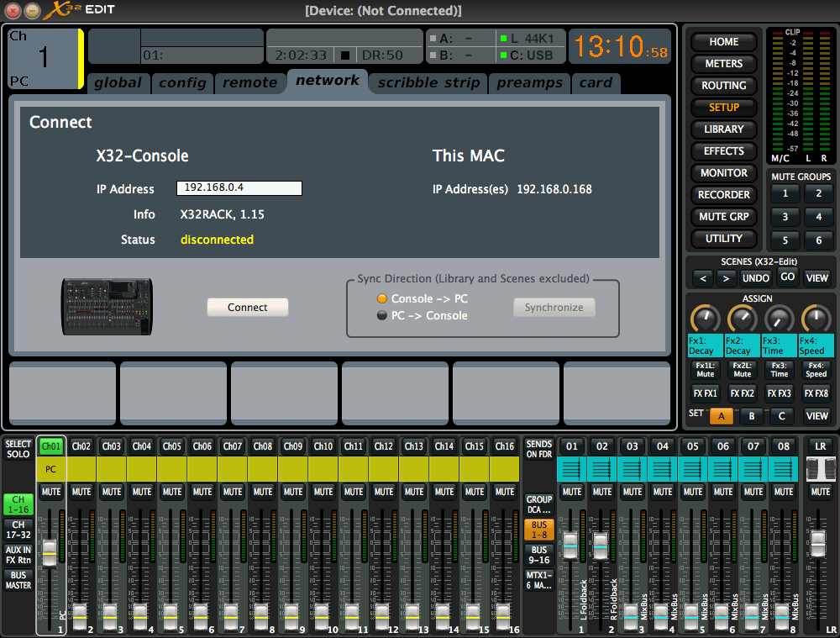Click the Fx4 Speed assign knob
The width and height of the screenshot is (840, 638).
coord(816,319)
